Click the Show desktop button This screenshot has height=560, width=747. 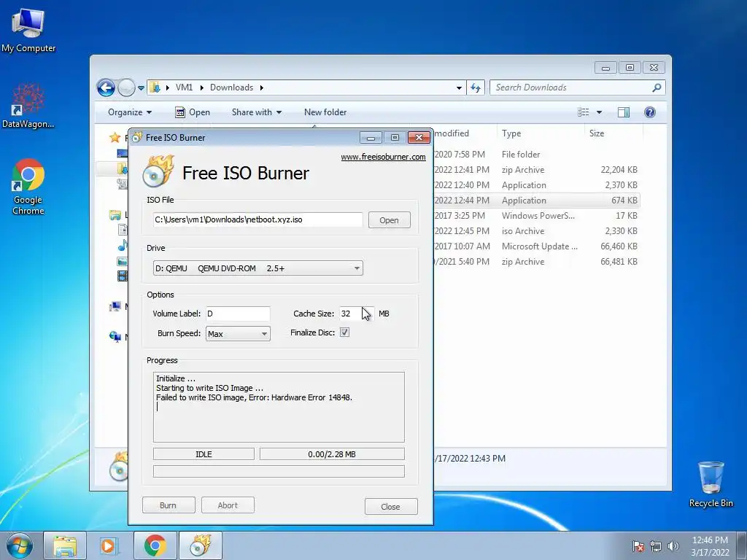(x=742, y=546)
